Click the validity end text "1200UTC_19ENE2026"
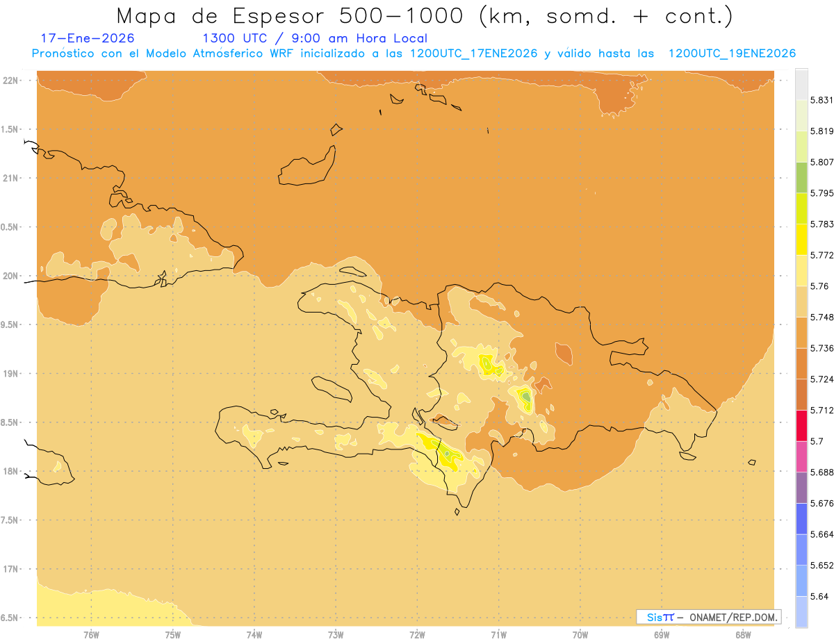Viewport: 834px width, 644px height. click(x=732, y=53)
